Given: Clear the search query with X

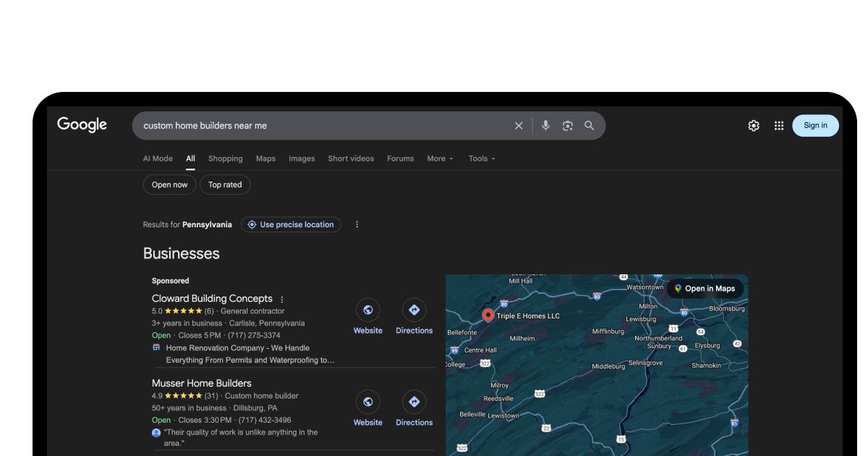Looking at the screenshot, I should click(x=519, y=126).
